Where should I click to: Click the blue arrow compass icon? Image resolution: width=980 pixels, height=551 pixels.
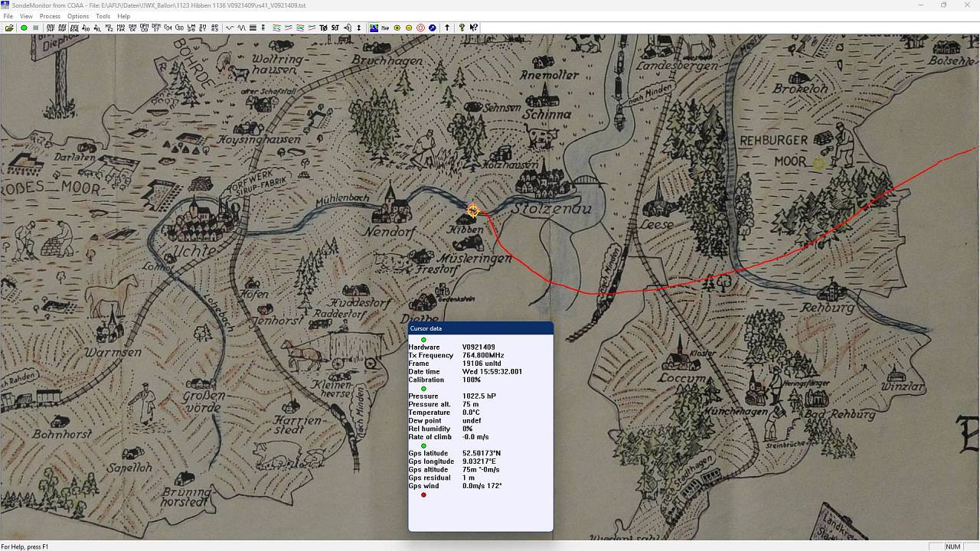(x=433, y=28)
